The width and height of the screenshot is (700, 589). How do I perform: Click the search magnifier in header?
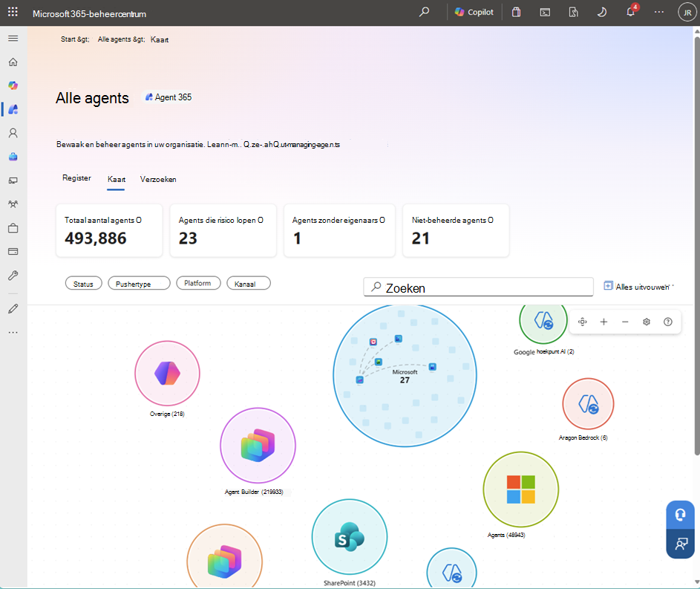point(424,12)
